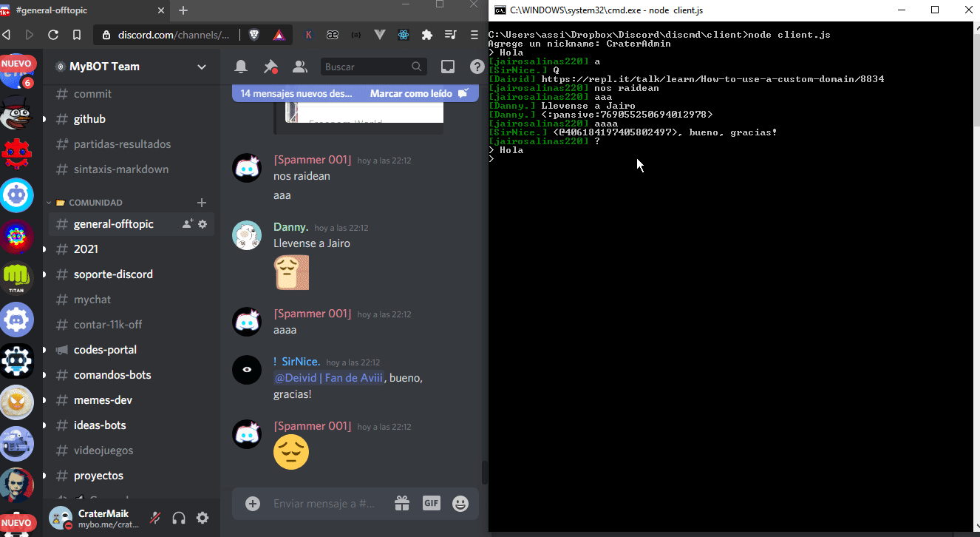
Task: Open browser extensions puzzle icon
Action: click(427, 35)
